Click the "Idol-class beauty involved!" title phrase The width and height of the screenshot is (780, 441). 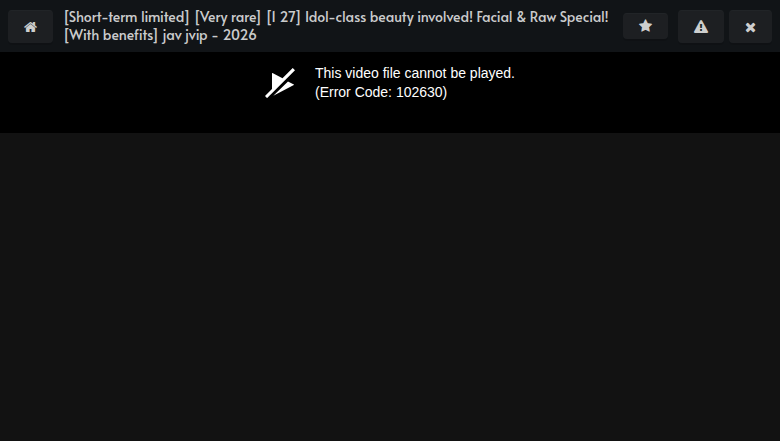(389, 17)
